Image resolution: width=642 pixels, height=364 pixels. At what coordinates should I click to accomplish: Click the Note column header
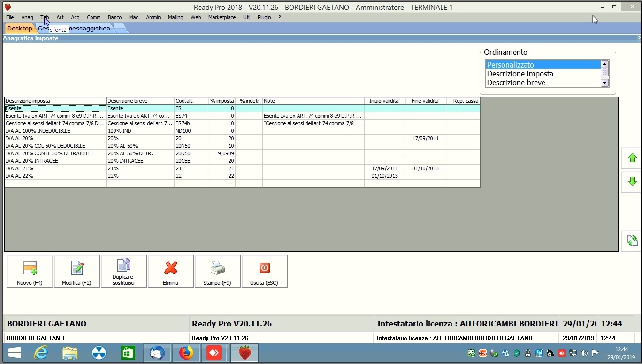pyautogui.click(x=313, y=101)
